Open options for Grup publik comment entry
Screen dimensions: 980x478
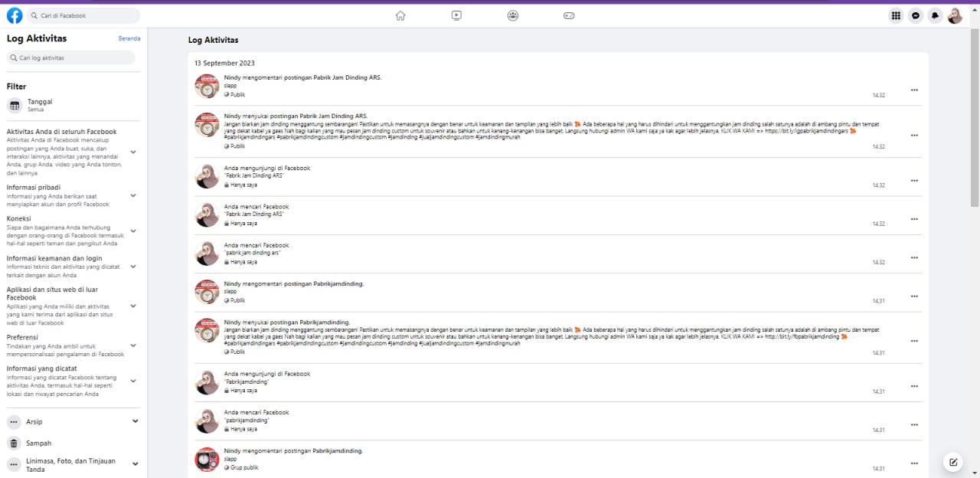click(914, 463)
